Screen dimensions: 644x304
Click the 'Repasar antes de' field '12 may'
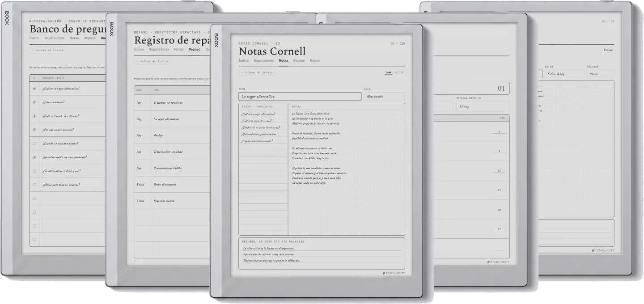(x=483, y=106)
